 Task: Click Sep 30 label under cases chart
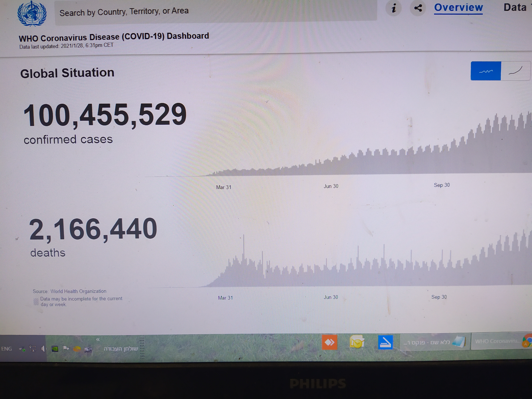tap(442, 185)
